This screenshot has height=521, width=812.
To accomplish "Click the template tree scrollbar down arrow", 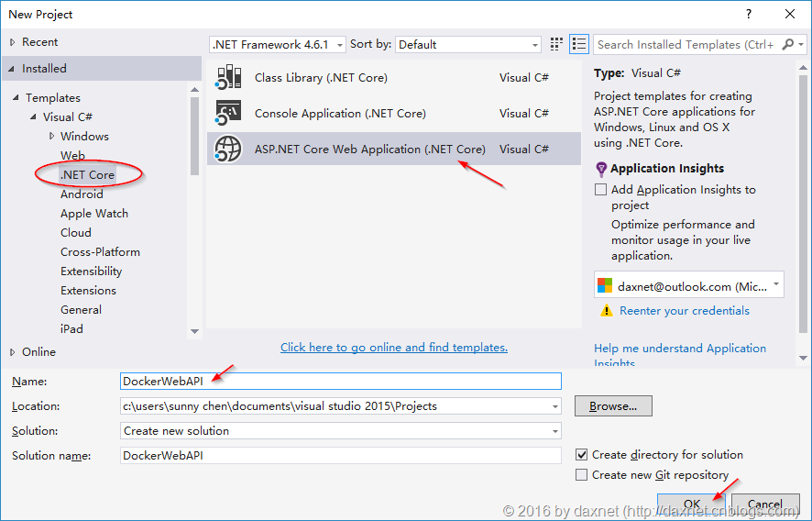I will (x=194, y=331).
